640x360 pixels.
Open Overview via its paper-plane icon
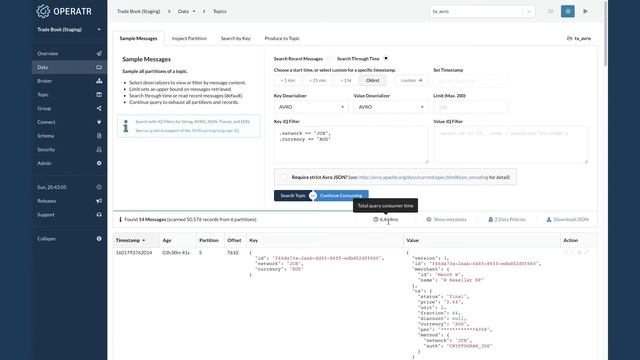99,53
